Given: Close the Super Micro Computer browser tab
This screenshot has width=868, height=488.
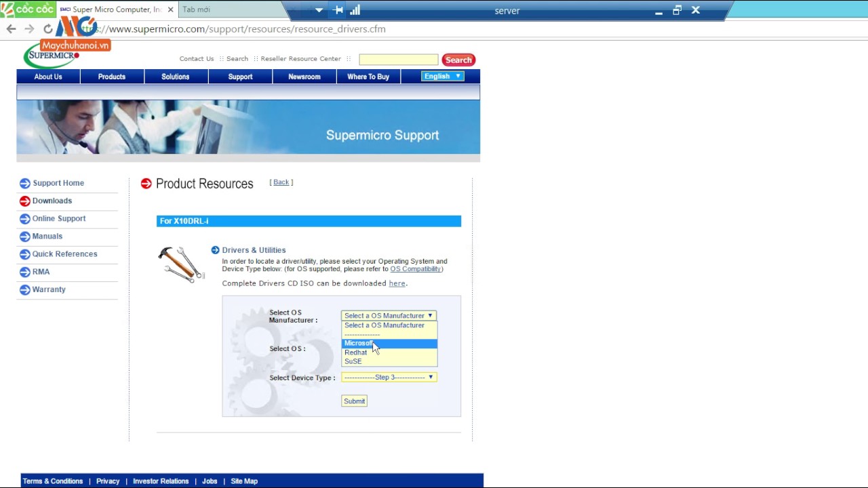Looking at the screenshot, I should coord(170,9).
